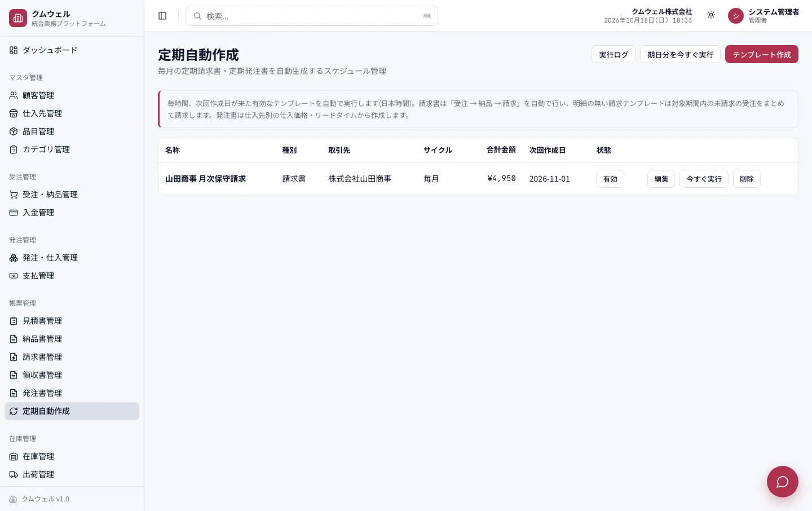Go to 顧客管理 page
This screenshot has width=812, height=511.
click(72, 95)
